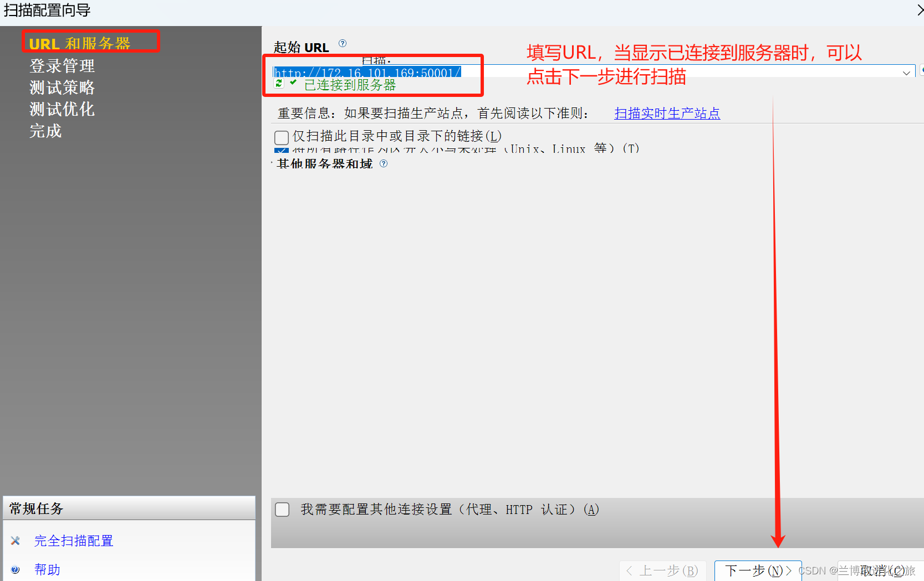Open the 扫描实时生产站点 link
924x581 pixels.
point(667,113)
